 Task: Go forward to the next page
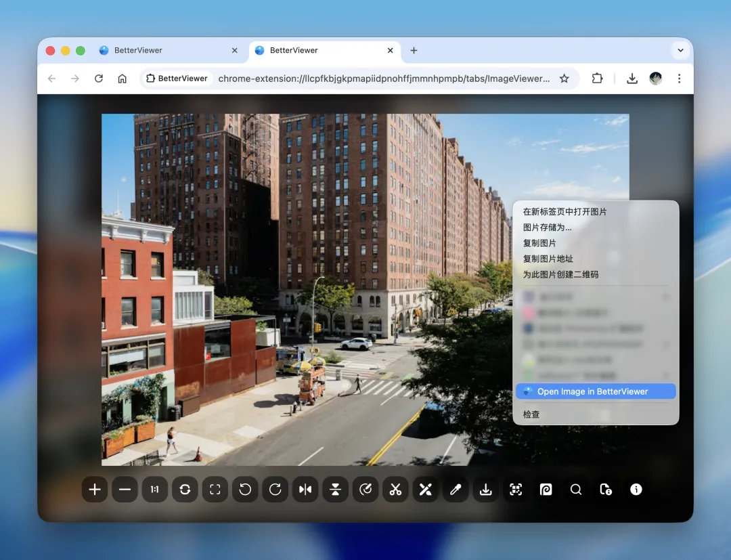click(75, 79)
